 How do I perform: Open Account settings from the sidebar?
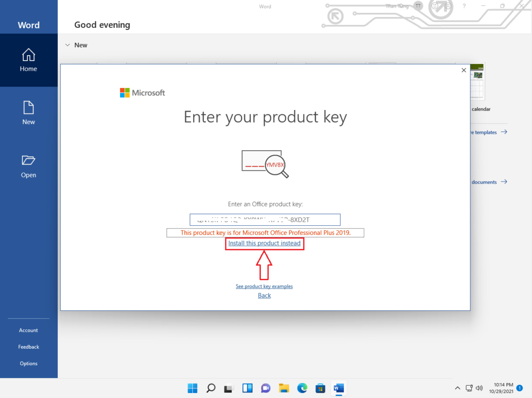[x=28, y=330]
